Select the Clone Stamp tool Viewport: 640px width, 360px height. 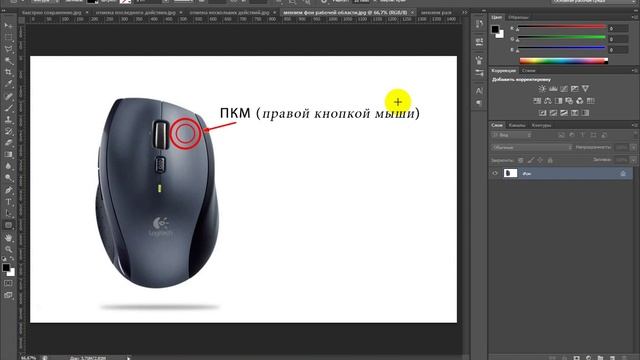pos(8,120)
